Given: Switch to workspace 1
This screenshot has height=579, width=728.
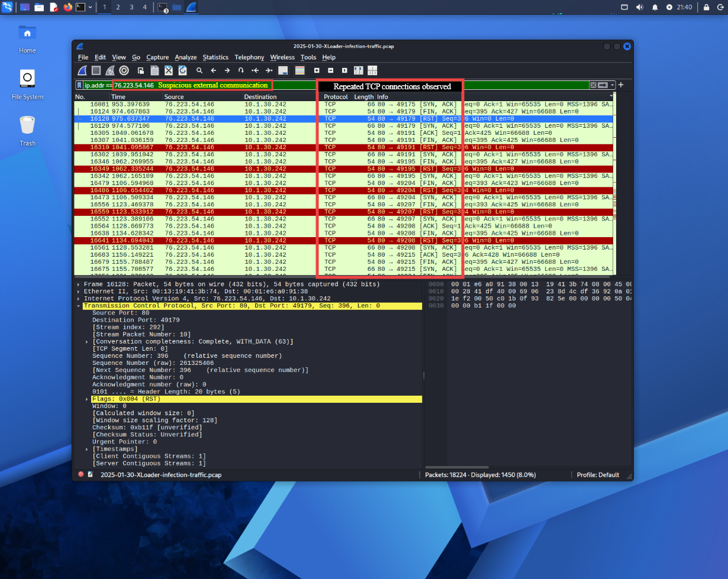Looking at the screenshot, I should [104, 7].
